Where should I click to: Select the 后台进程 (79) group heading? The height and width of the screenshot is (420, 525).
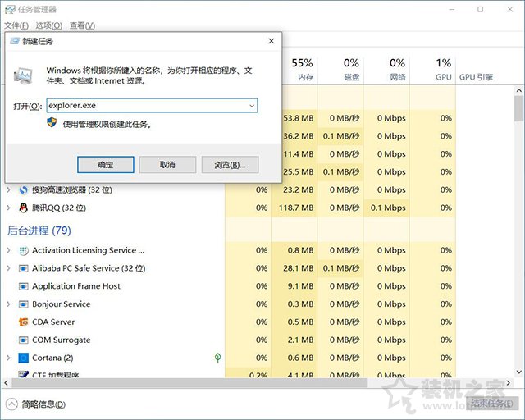pos(39,231)
